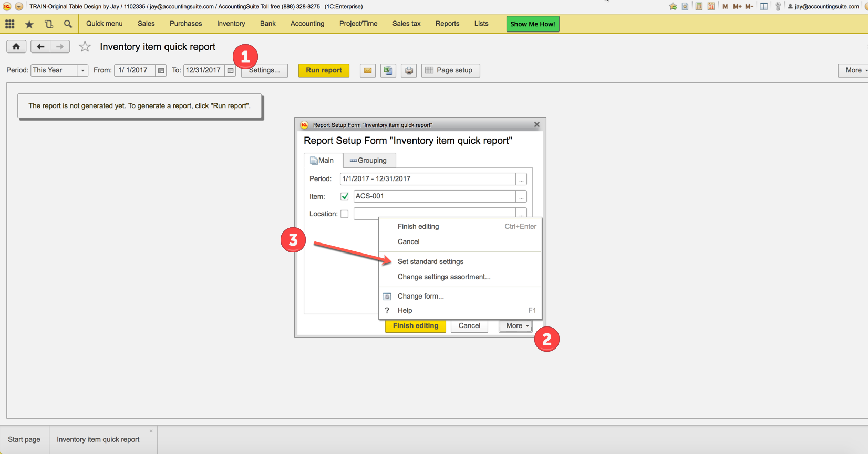868x454 pixels.
Task: Open the Reports menu
Action: [x=448, y=24]
